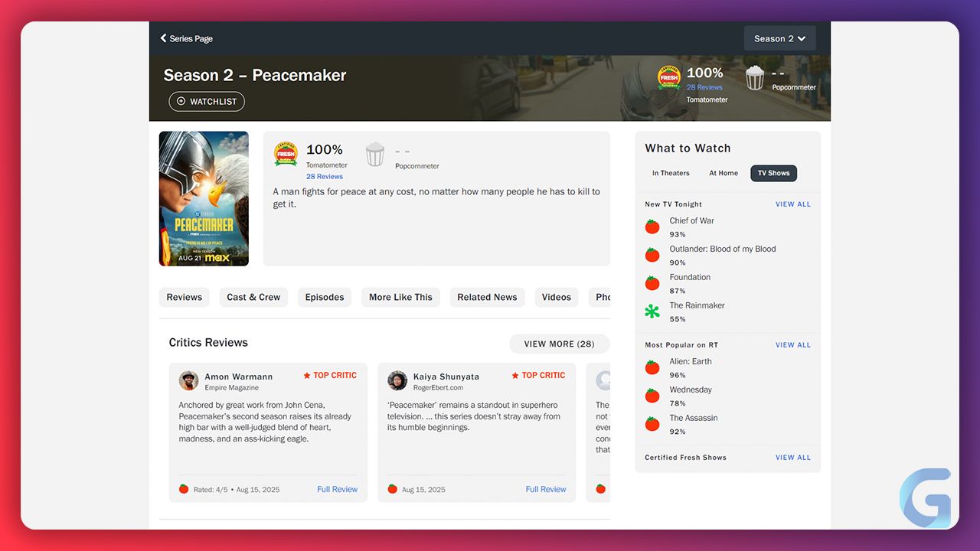Select TV Shows filter
Screen dimensions: 980x551
[773, 173]
